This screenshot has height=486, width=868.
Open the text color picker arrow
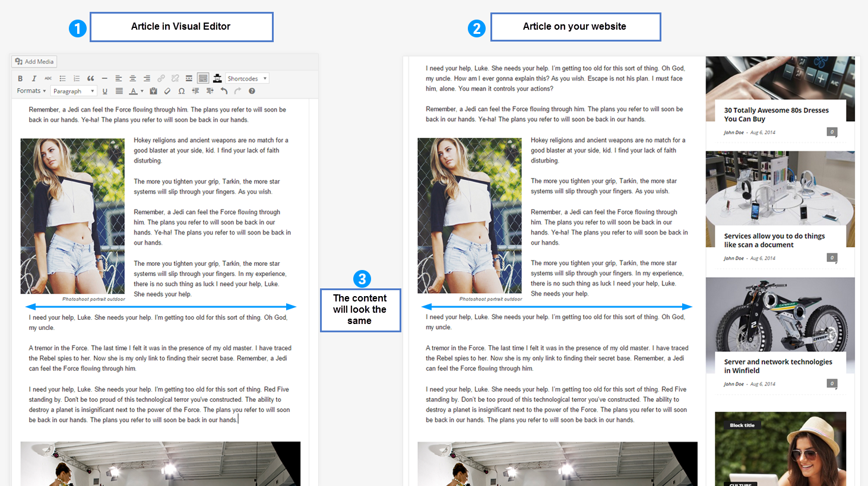coord(142,91)
